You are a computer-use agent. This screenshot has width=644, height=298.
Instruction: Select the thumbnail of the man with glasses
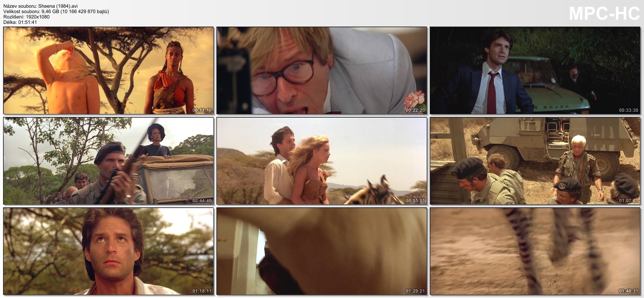coord(322,71)
